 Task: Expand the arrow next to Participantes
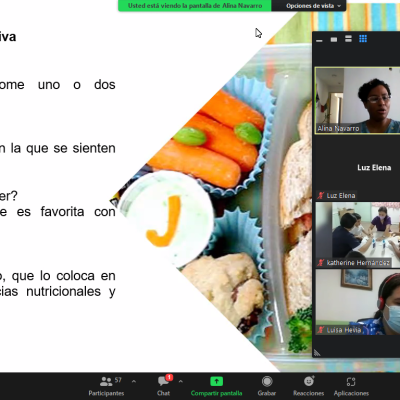pos(134,381)
